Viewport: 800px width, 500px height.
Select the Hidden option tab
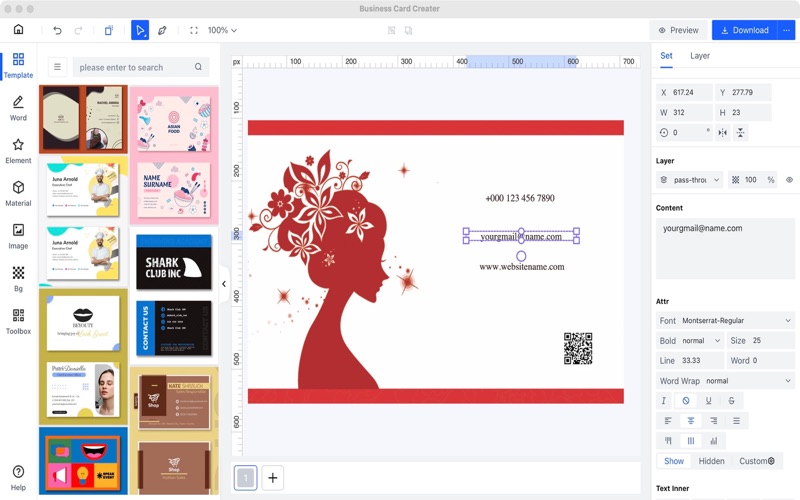pos(711,461)
